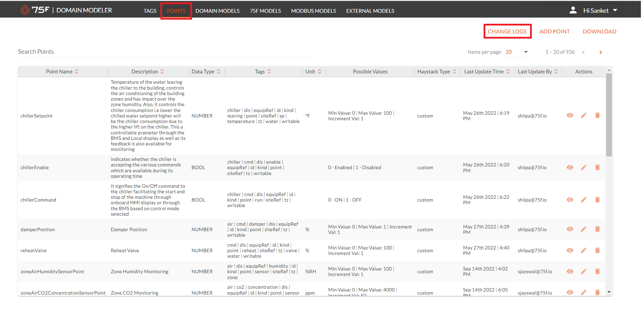Screen dimensions: 644x318
Task: Click sjayswal@75f.io in humidity sensor row
Action: click(535, 271)
